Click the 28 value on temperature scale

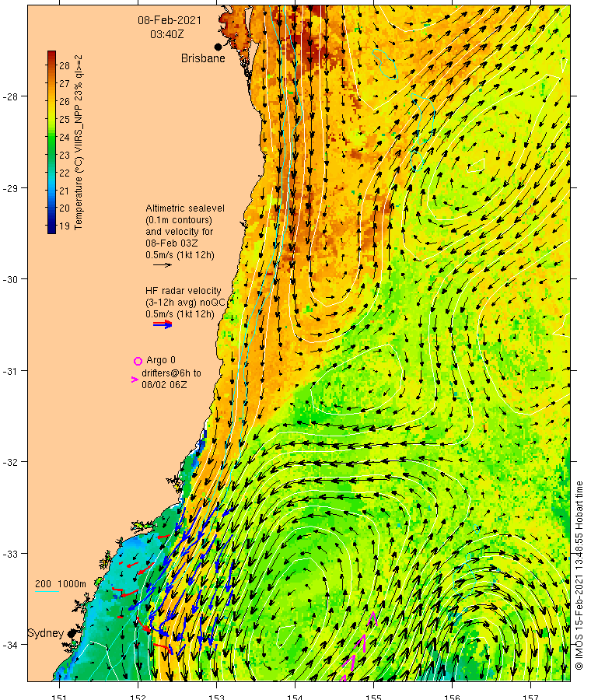65,65
